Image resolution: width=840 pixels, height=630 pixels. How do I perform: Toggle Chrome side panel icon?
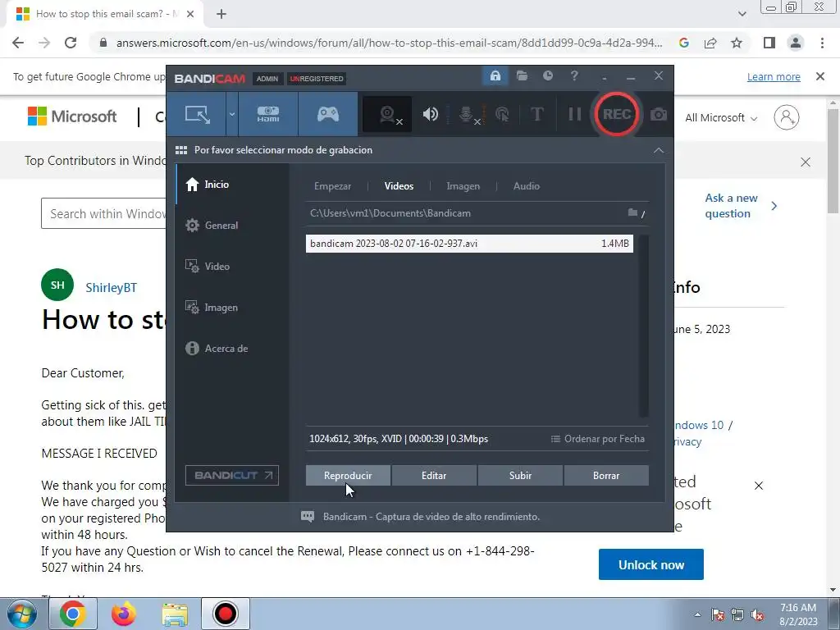[769, 43]
